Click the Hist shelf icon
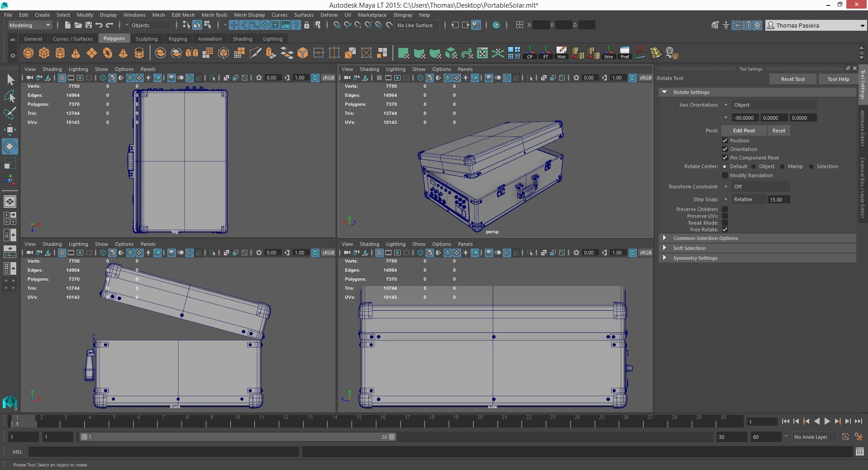Viewport: 868px width, 470px height. (561, 53)
